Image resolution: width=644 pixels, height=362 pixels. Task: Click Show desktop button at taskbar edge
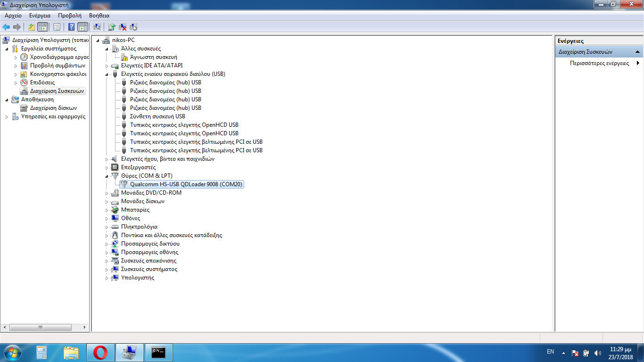click(641, 353)
